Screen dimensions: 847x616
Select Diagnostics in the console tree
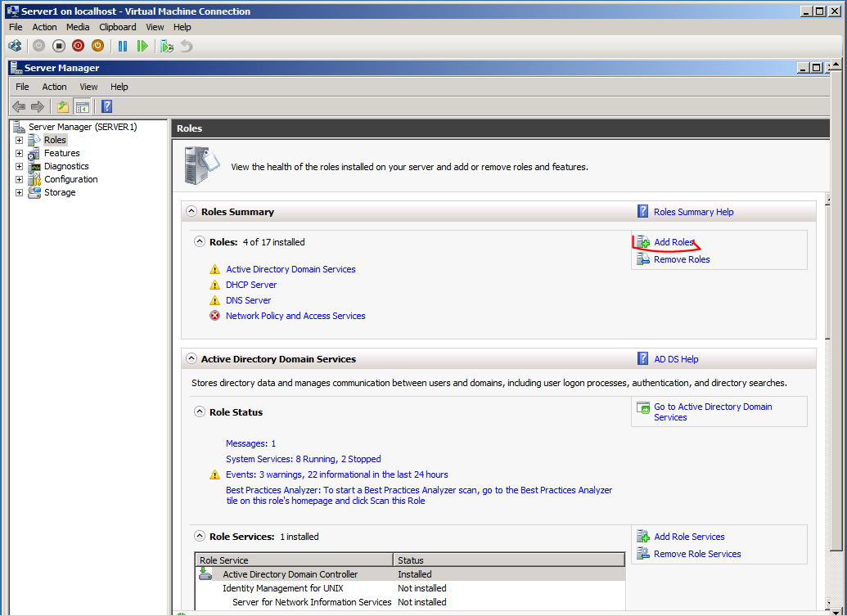[x=66, y=166]
